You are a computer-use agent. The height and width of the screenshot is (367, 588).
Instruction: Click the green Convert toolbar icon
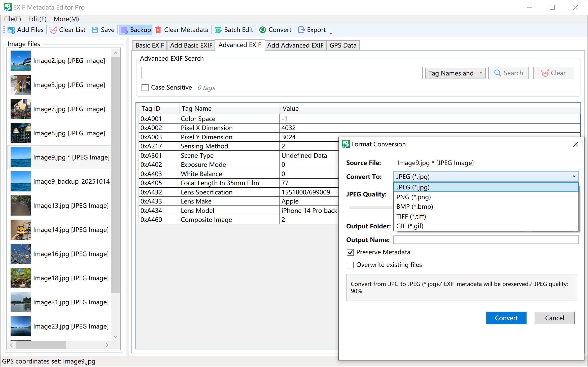(263, 30)
